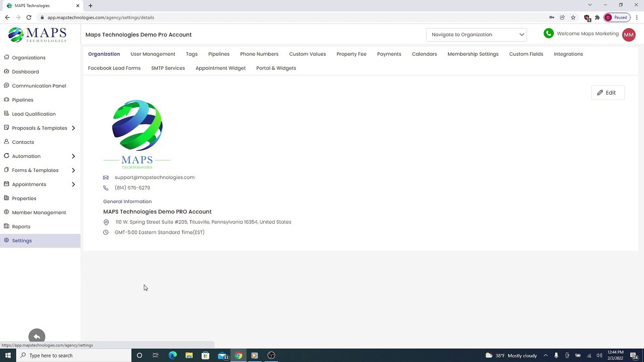Open Microsoft Edge from the taskbar
The width and height of the screenshot is (644, 362).
click(173, 355)
